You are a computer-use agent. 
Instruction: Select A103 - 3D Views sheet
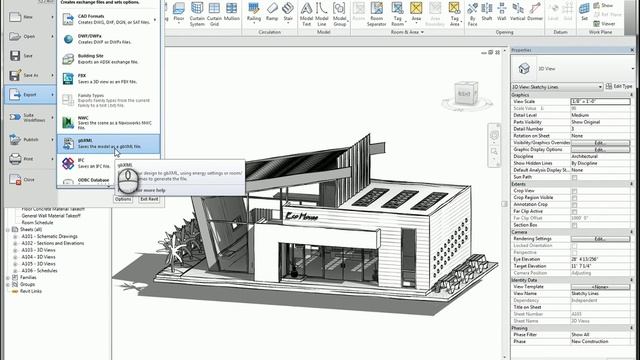tap(38, 250)
